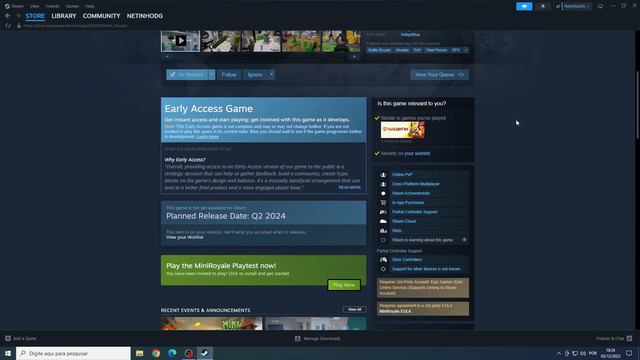This screenshot has height=360, width=640.
Task: Click the screenshot strip right scroll arrow
Action: (354, 57)
